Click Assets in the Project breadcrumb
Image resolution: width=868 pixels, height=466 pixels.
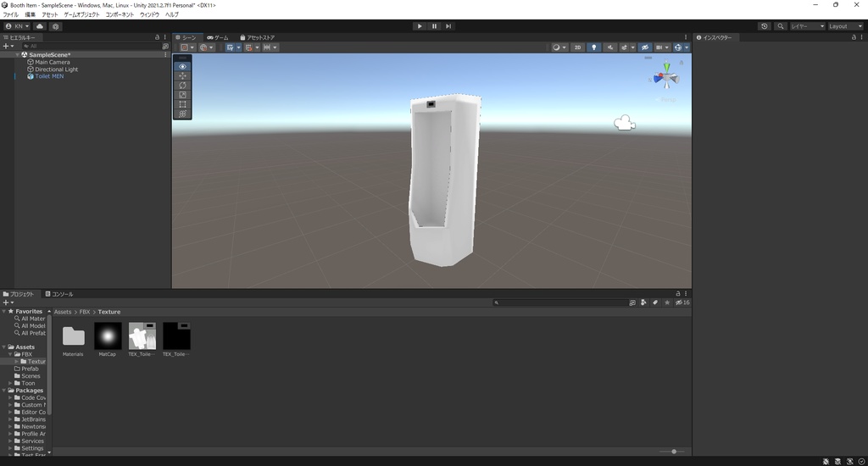63,312
